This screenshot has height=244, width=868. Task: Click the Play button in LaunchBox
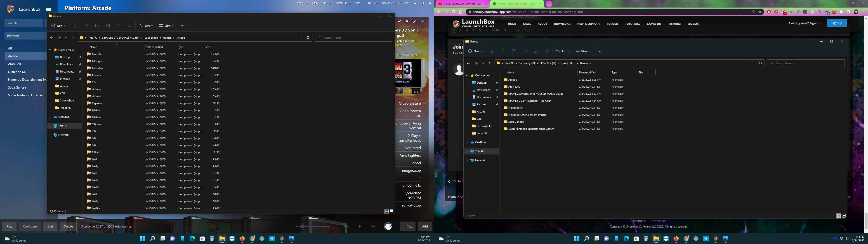pyautogui.click(x=9, y=226)
